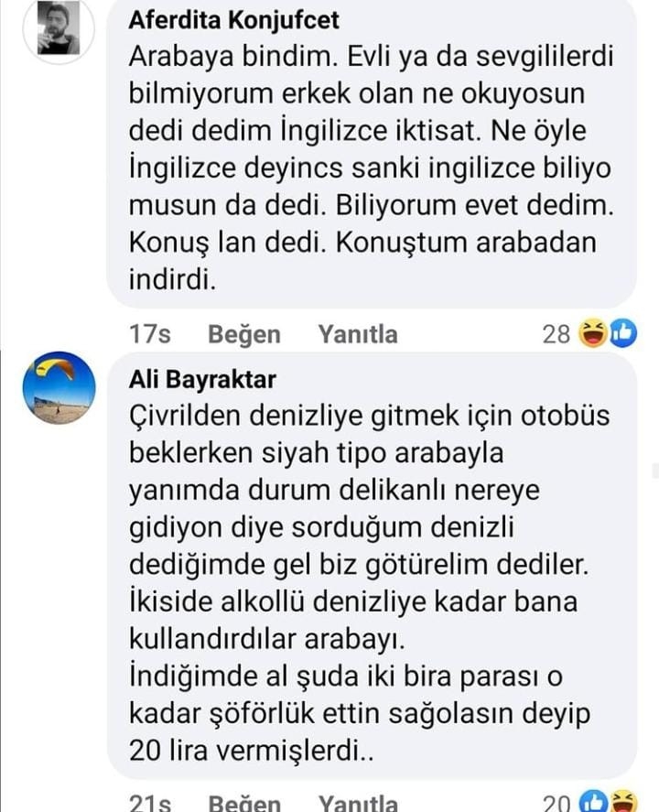659x812 pixels.
Task: Open the Ali Bayraktar name link
Action: 202,380
